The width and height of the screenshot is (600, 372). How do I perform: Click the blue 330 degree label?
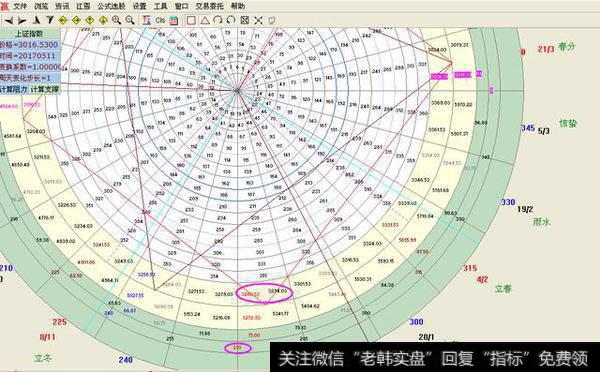tap(508, 202)
